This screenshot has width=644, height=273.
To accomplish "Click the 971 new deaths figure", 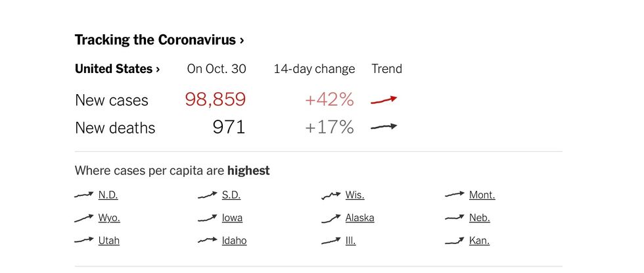I will tap(229, 127).
